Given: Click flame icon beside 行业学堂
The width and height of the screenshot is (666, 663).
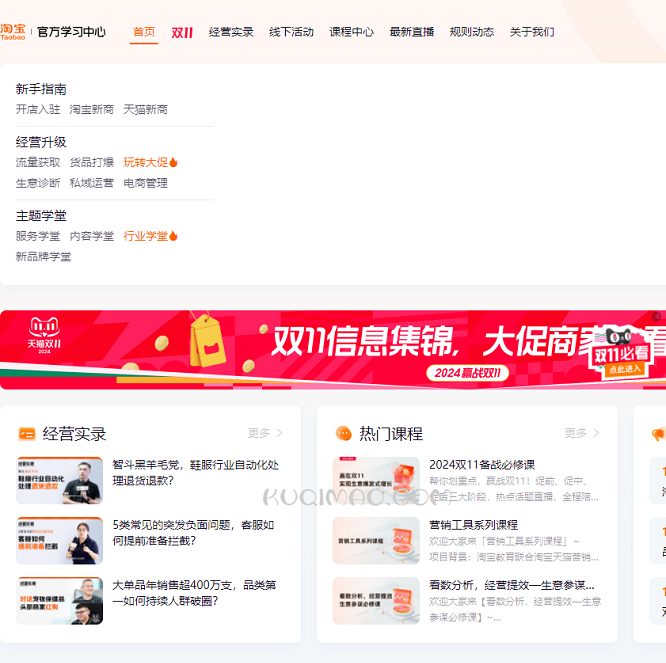Looking at the screenshot, I should coord(173,236).
